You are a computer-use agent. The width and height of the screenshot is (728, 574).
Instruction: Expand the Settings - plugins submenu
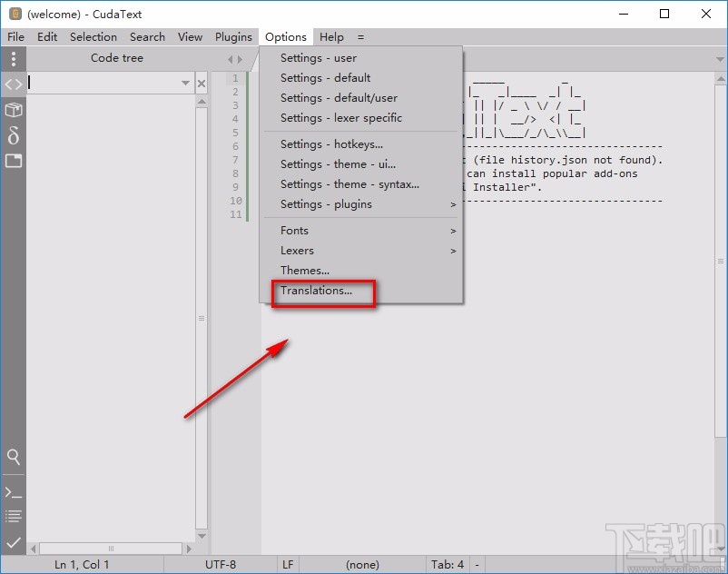[x=453, y=204]
